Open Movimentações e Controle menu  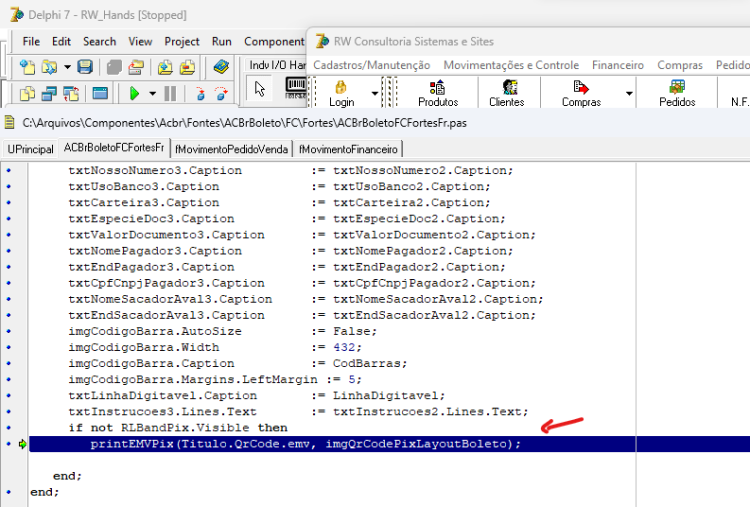[511, 65]
